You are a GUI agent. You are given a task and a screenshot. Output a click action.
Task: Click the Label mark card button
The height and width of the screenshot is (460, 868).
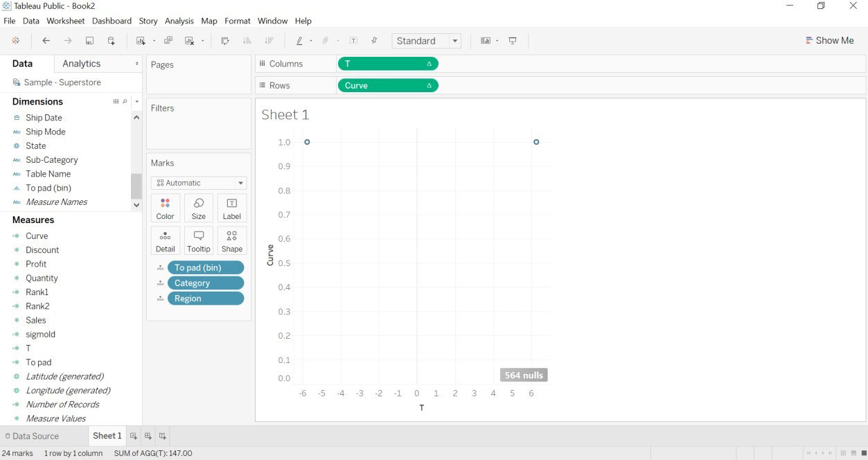click(232, 208)
